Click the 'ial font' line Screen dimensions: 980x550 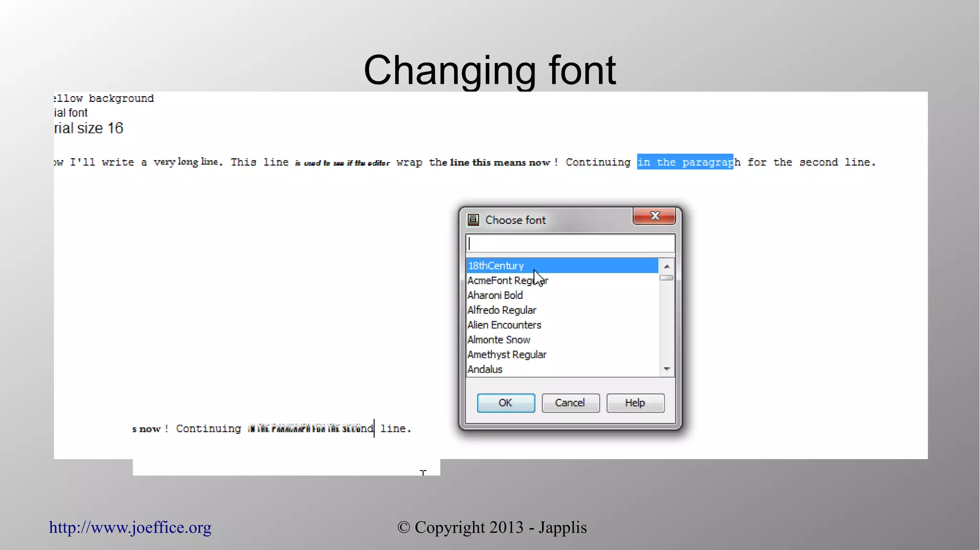(71, 113)
